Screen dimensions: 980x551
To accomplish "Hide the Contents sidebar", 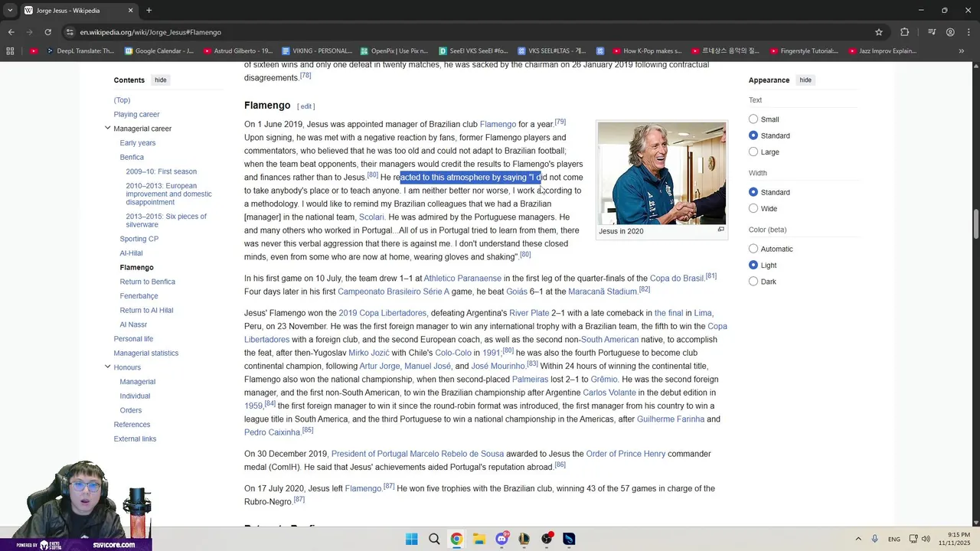I will (x=160, y=80).
